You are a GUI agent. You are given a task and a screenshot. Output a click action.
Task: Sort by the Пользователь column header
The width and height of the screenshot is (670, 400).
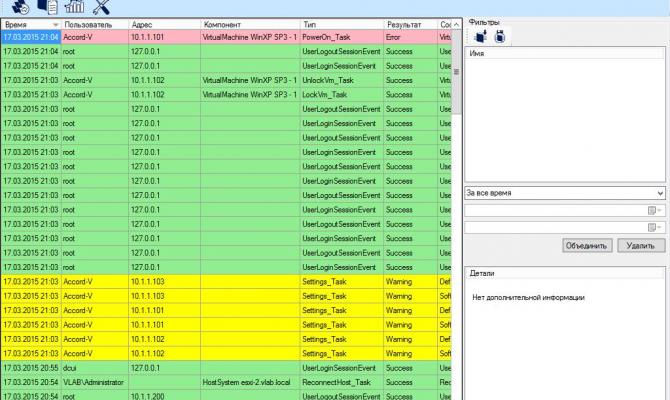pyautogui.click(x=95, y=25)
